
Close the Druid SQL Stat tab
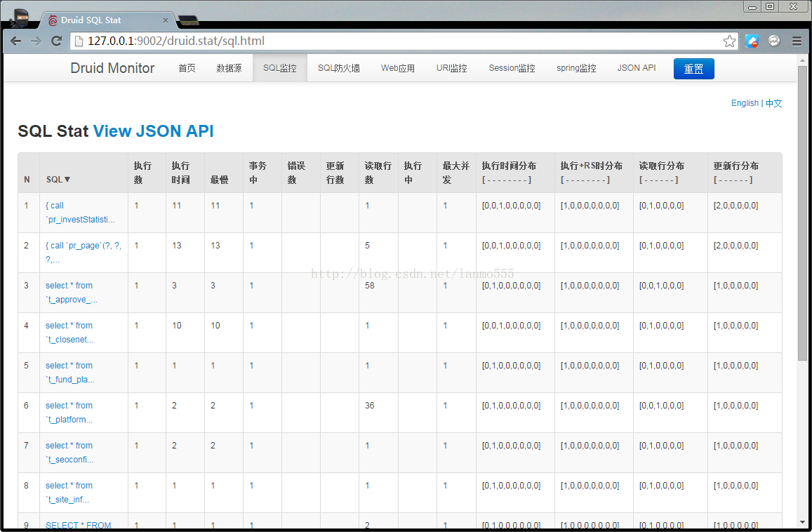click(x=165, y=20)
